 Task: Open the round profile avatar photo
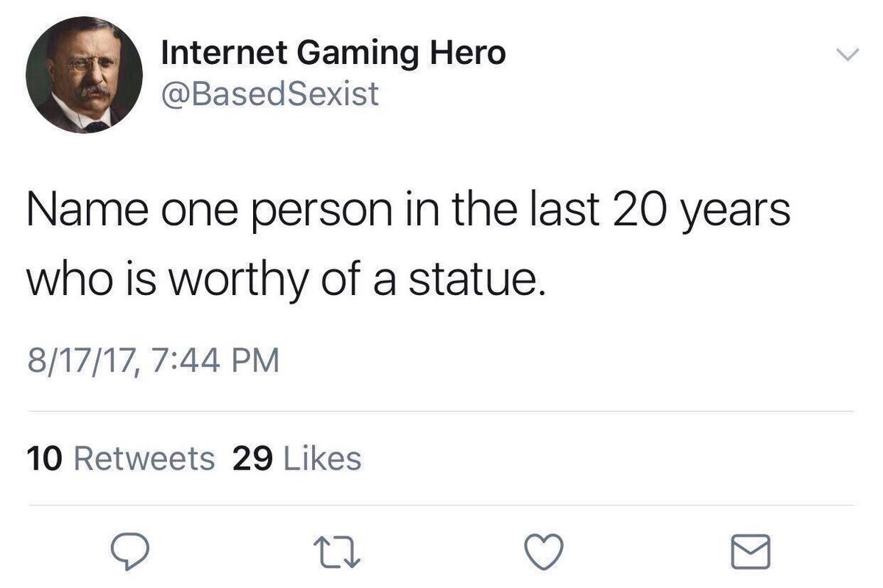point(84,74)
